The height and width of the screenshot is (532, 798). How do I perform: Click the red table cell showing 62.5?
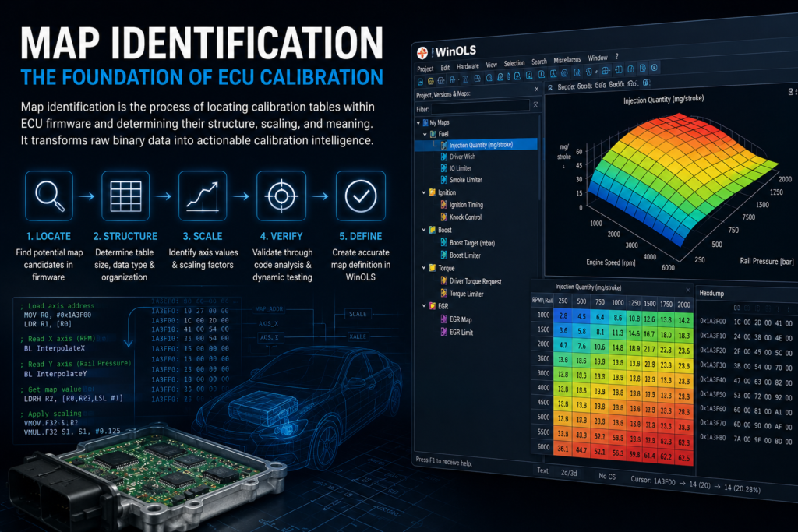[684, 458]
